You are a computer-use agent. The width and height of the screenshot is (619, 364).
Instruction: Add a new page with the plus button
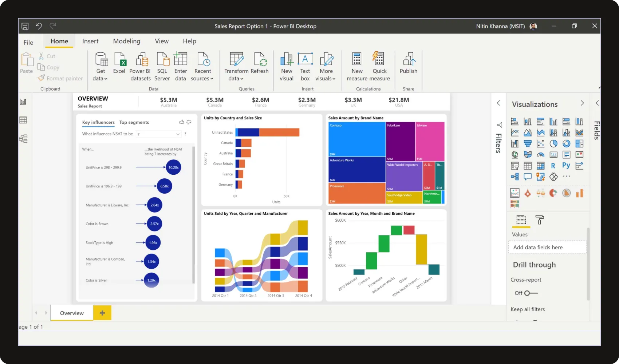(x=102, y=312)
